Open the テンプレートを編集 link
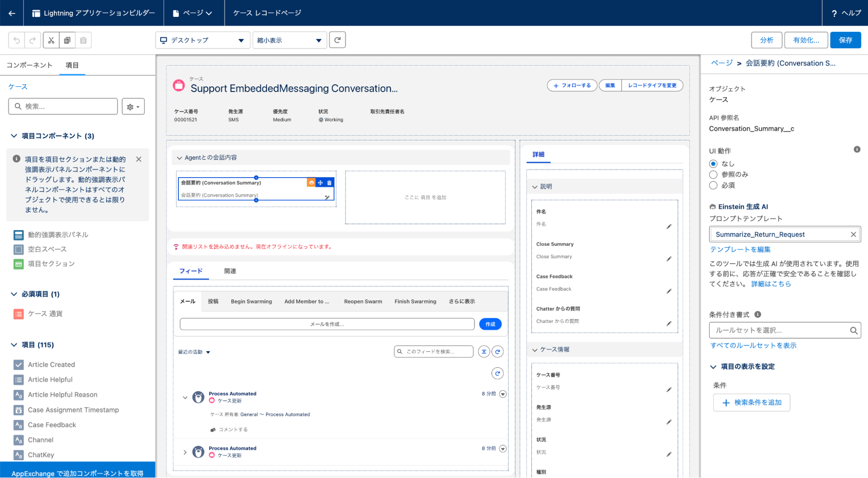The width and height of the screenshot is (868, 478). click(x=740, y=249)
